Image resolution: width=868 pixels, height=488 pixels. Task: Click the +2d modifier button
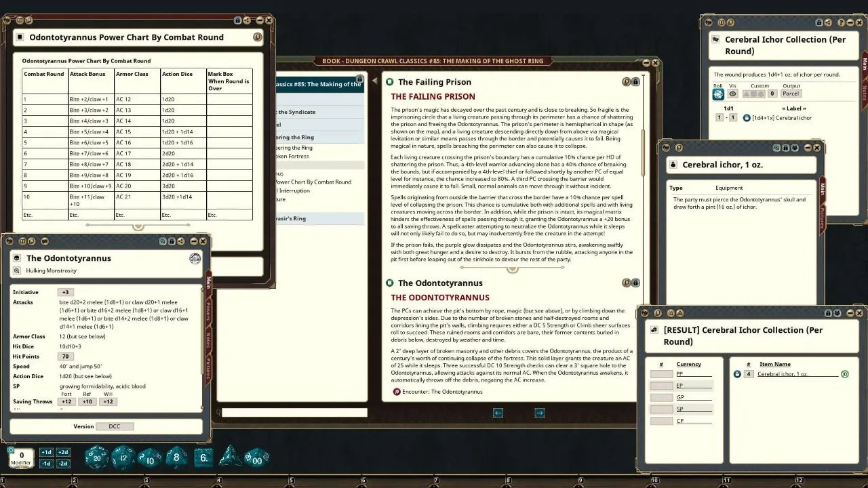[x=63, y=452]
